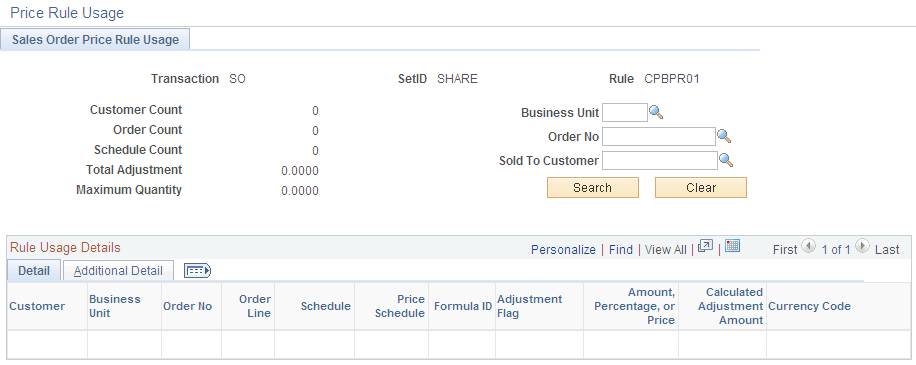916x365 pixels.
Task: Select Transaction value SO
Action: (237, 79)
